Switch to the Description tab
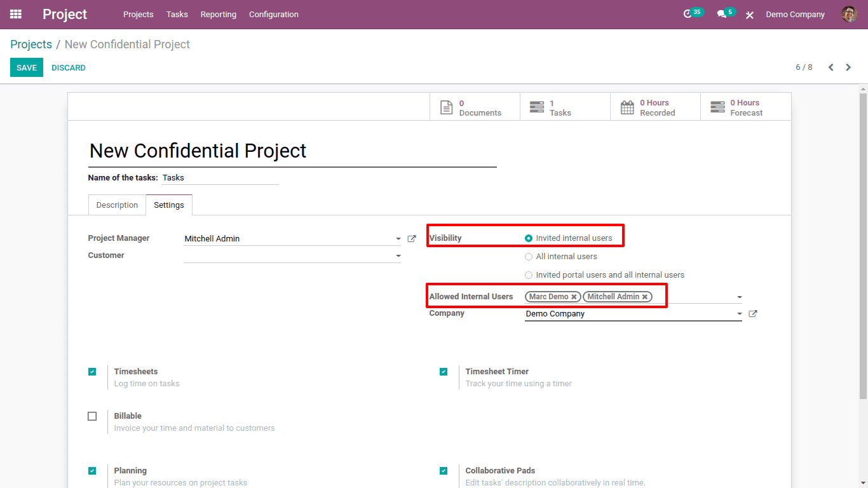 click(x=117, y=205)
